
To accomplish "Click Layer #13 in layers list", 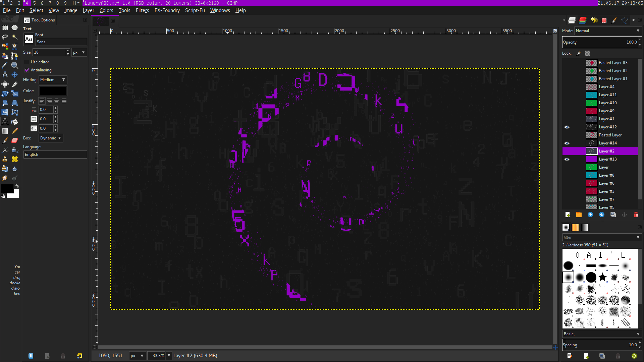I will (x=607, y=159).
